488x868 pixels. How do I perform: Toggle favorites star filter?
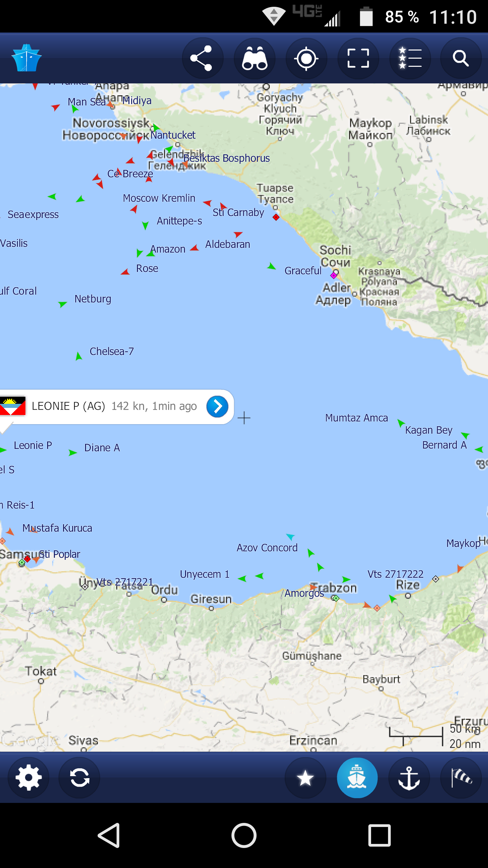coord(305,777)
